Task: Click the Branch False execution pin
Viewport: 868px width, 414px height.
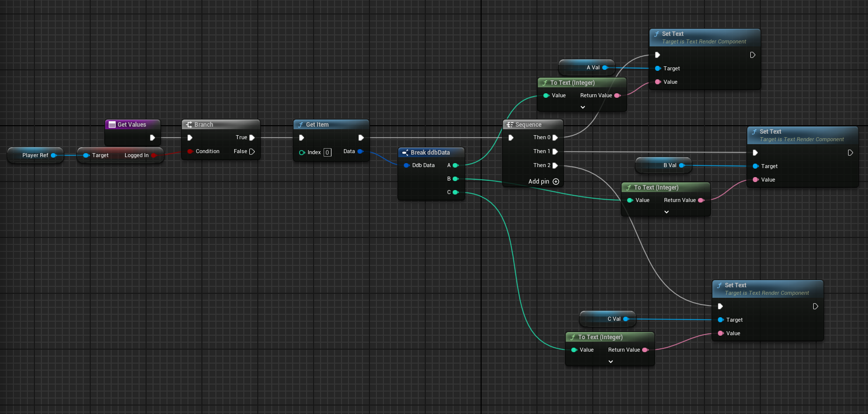Action: tap(252, 152)
